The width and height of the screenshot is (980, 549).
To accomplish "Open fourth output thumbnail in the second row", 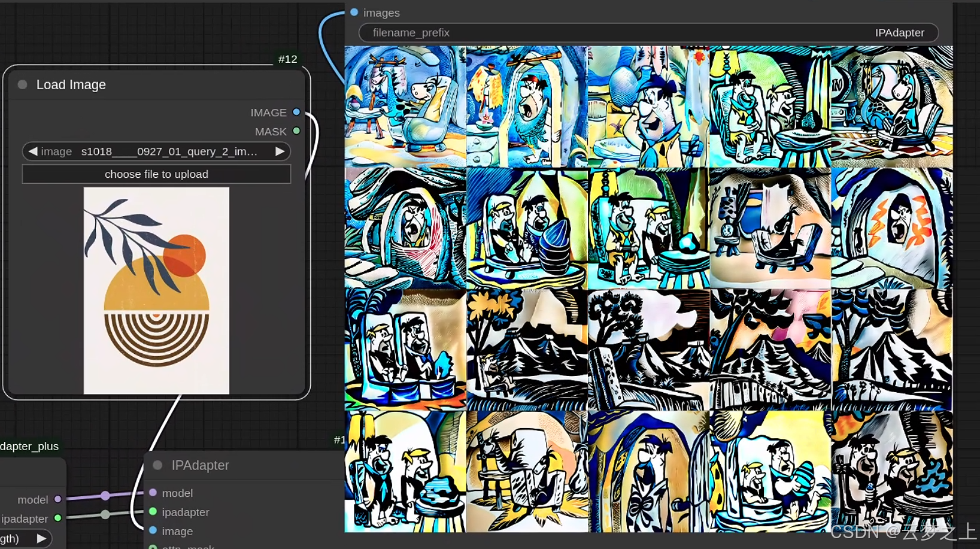I will pos(770,228).
